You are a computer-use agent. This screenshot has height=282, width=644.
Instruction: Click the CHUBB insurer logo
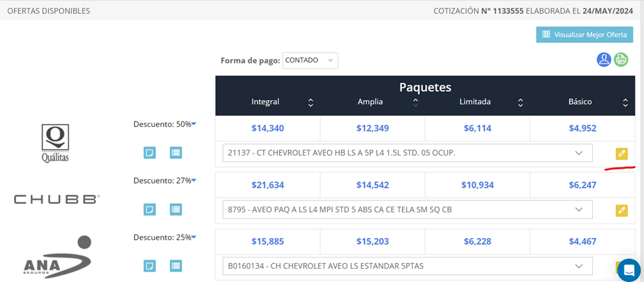click(x=57, y=200)
